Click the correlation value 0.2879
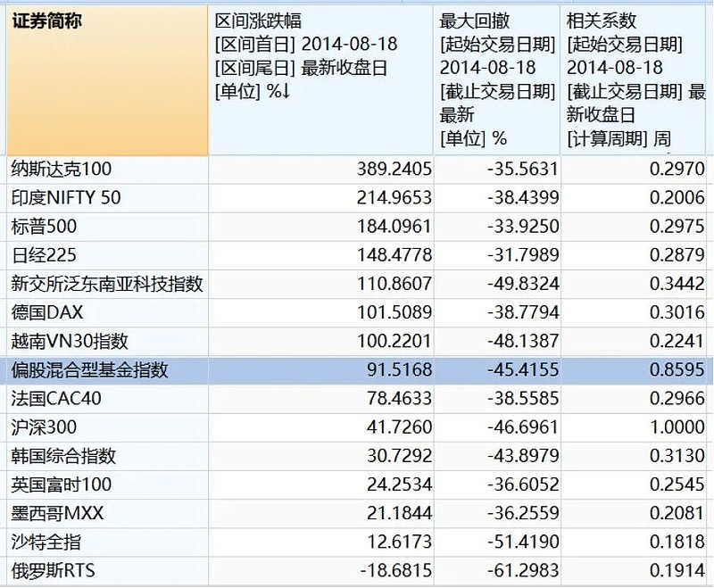This screenshot has height=588, width=714. pyautogui.click(x=677, y=255)
